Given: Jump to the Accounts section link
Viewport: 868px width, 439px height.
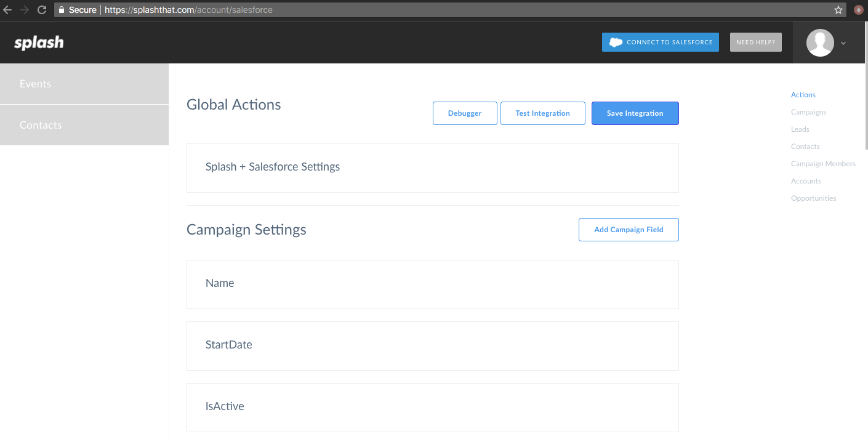Looking at the screenshot, I should [x=806, y=181].
